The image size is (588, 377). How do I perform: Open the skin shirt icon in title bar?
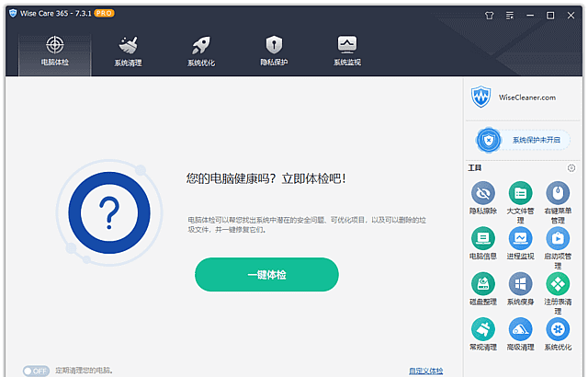489,16
